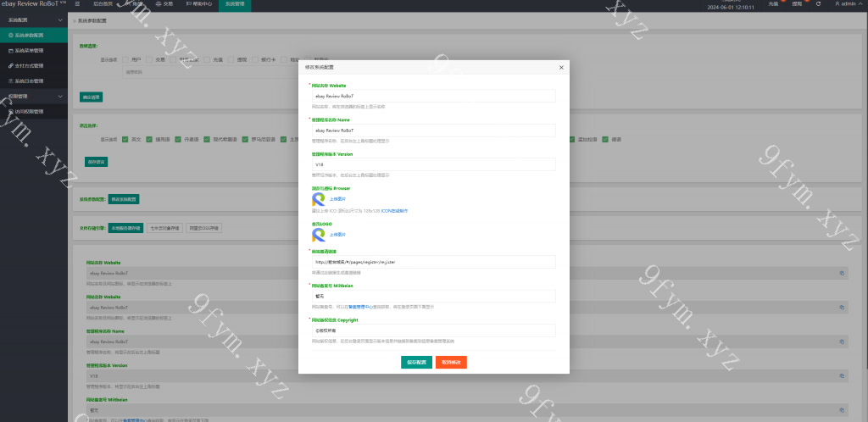Check the 提现 data cleanup checkbox
The image size is (868, 422).
click(231, 59)
